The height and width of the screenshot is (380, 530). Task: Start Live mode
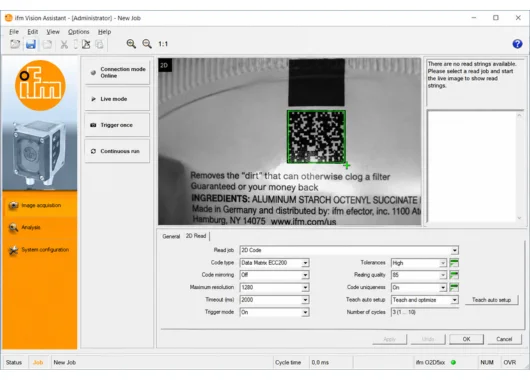click(117, 99)
